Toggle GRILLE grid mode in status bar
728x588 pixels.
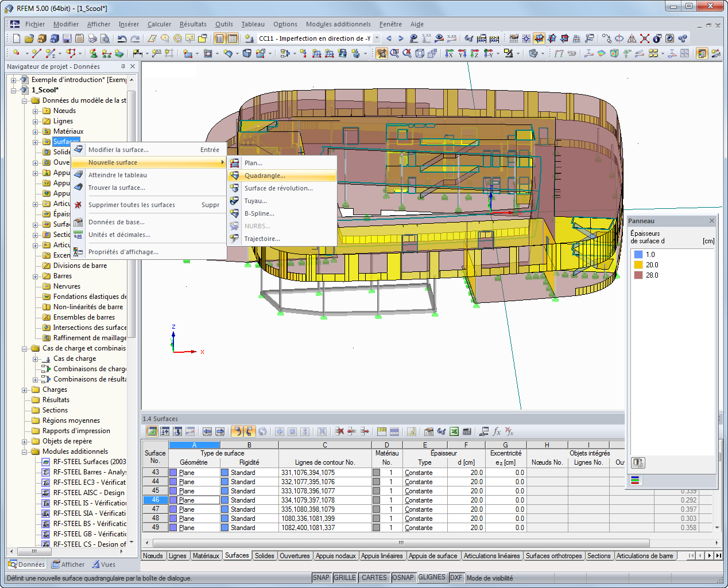(x=344, y=578)
